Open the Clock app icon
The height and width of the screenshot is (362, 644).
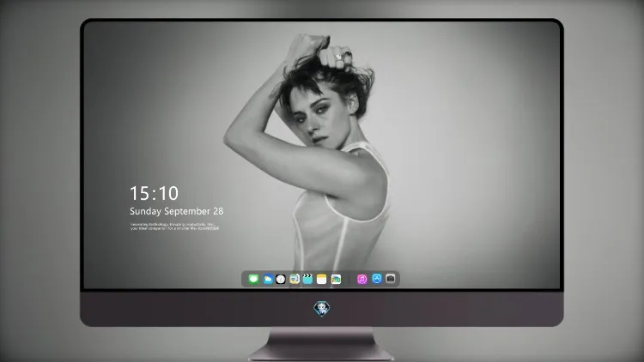281,279
